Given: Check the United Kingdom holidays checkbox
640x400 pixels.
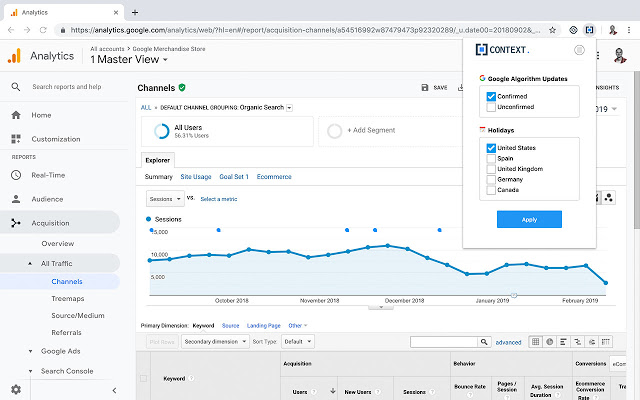Looking at the screenshot, I should click(x=491, y=169).
